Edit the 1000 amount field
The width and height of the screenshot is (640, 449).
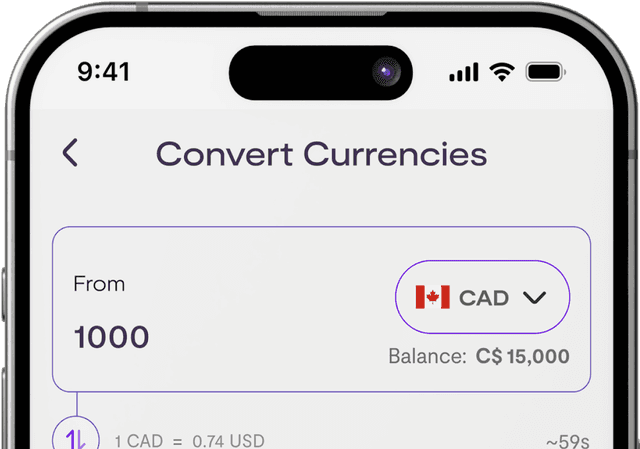click(111, 337)
